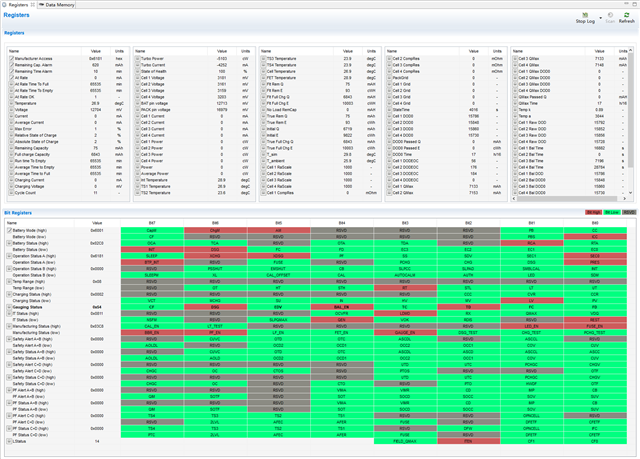Click the FIELD_QMAX bit cell
This screenshot has height=459, width=640.
click(x=405, y=441)
